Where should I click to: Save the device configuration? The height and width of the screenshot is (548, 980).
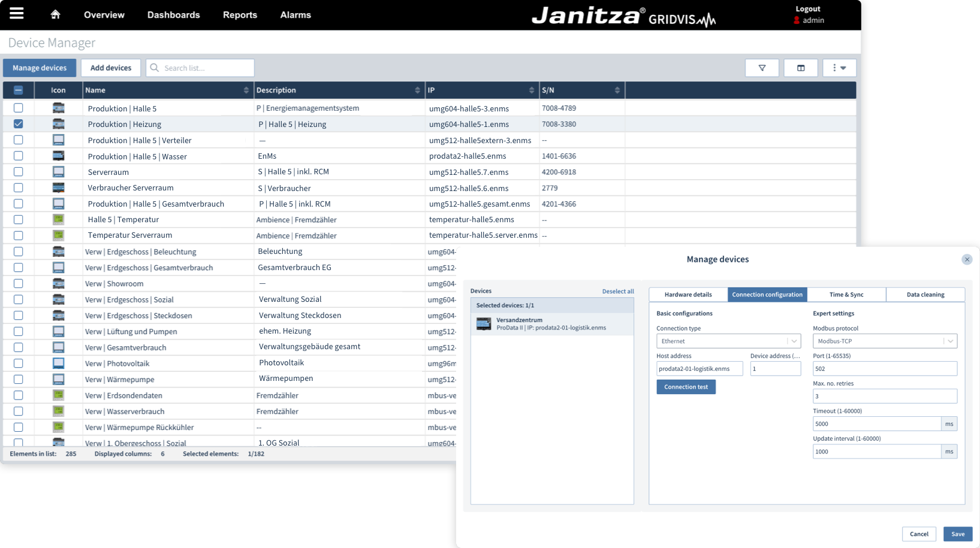click(957, 534)
